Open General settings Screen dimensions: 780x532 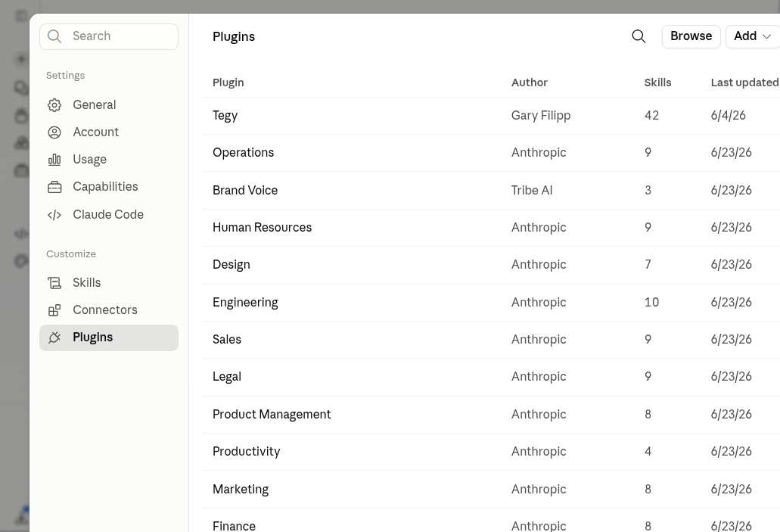tap(109, 105)
